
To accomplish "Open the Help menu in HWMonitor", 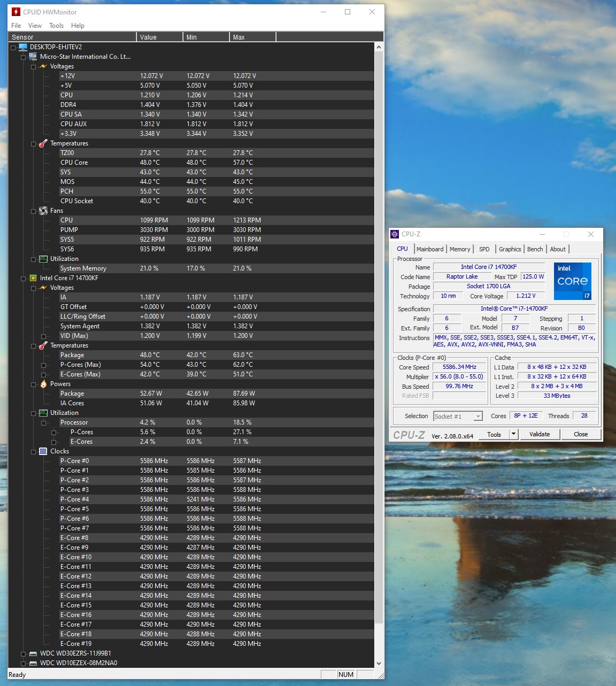I will (x=78, y=26).
